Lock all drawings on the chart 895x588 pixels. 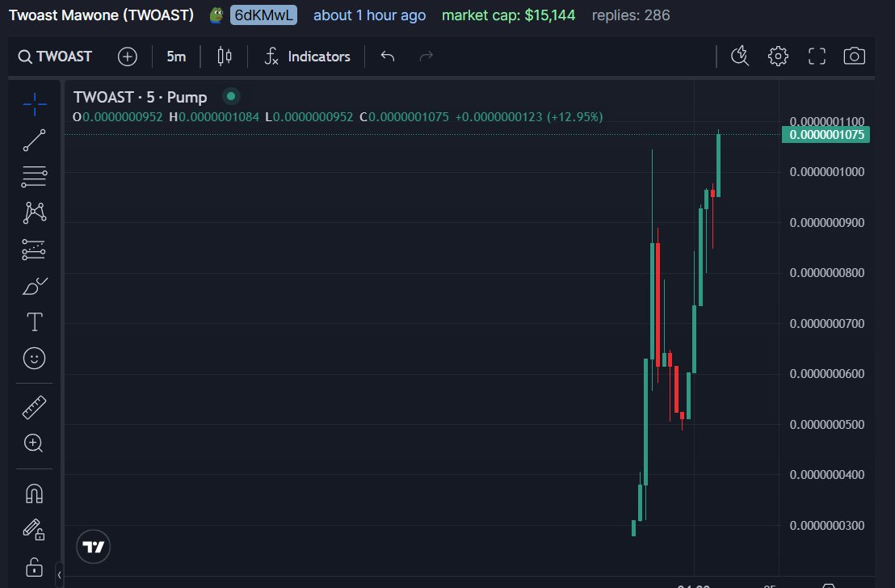pyautogui.click(x=34, y=567)
